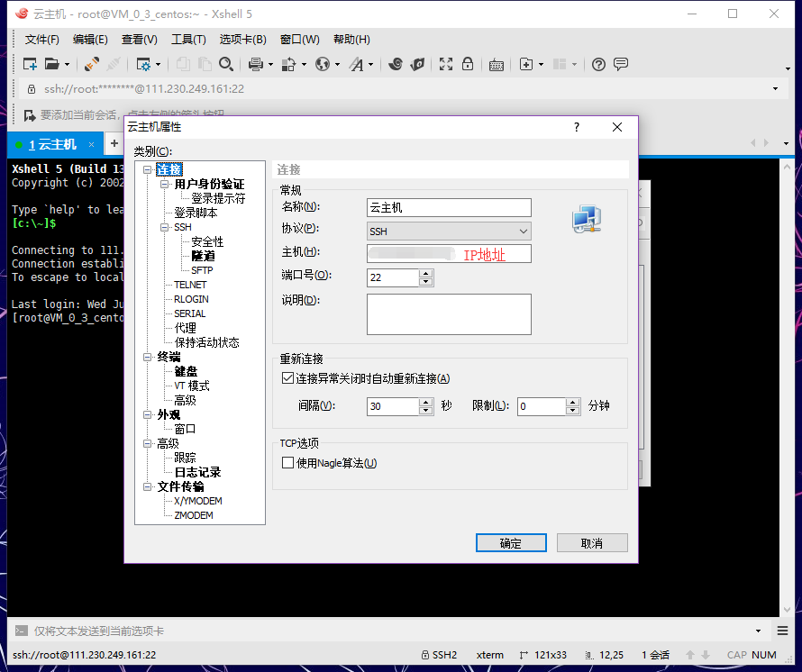The image size is (802, 672).
Task: Click the virtual keyboard toolbar icon
Action: pyautogui.click(x=497, y=65)
